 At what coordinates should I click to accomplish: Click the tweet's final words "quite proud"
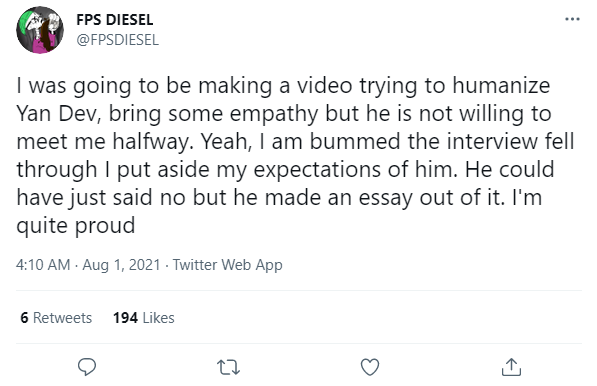[76, 226]
